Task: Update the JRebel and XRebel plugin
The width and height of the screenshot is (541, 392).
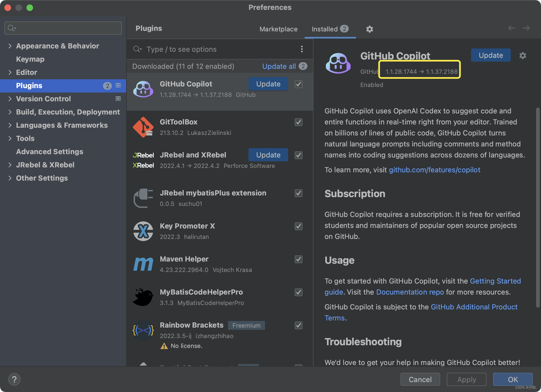Action: pos(268,155)
